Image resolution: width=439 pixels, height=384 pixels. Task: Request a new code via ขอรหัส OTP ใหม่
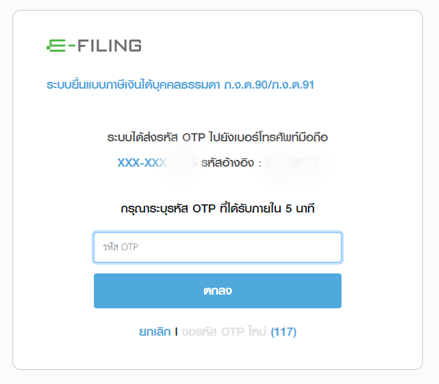pos(224,332)
